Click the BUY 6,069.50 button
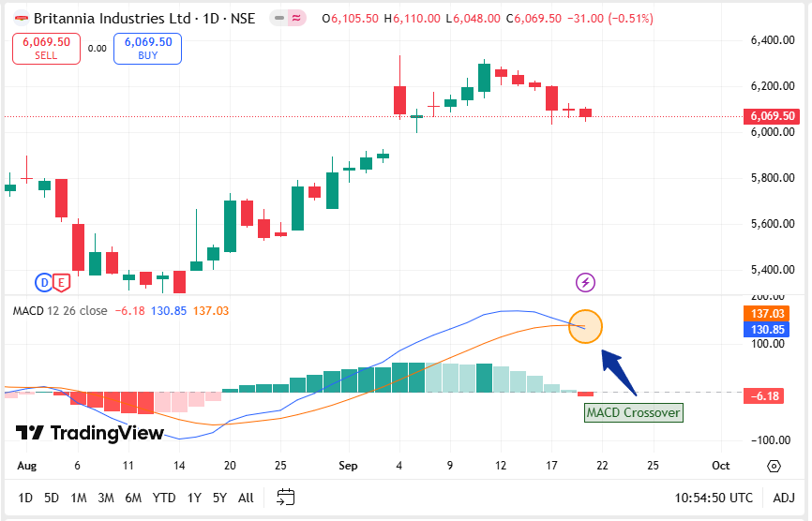The image size is (812, 521). point(147,49)
